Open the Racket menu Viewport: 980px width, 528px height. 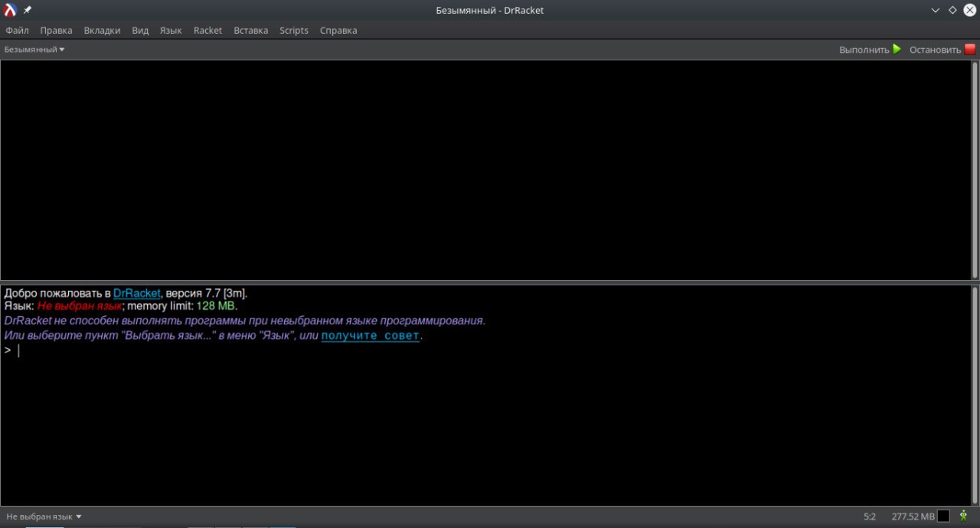pos(207,31)
